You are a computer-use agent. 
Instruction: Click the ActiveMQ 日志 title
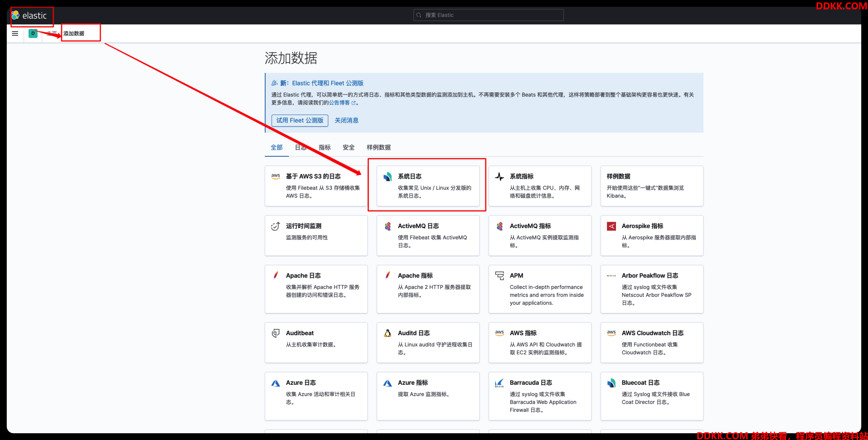418,226
